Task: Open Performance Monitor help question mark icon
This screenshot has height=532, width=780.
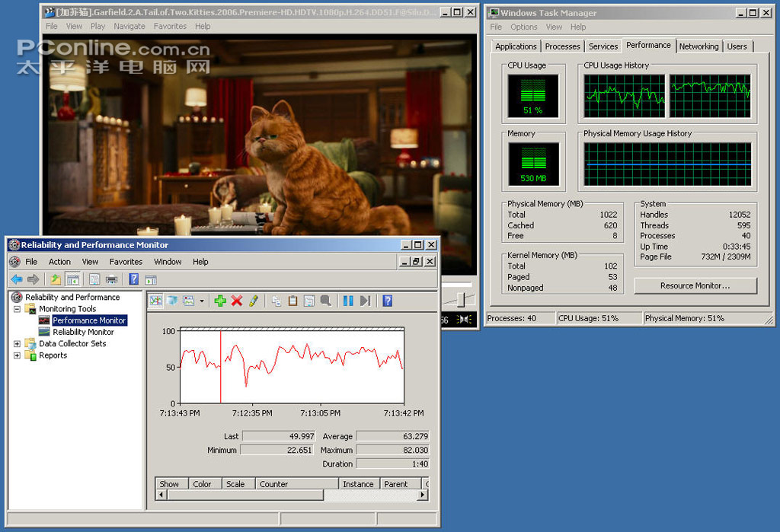Action: point(388,301)
